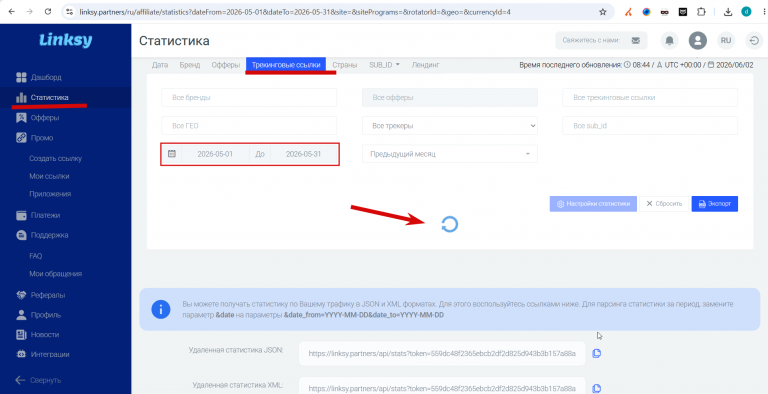Click the JSON statistics URL field
The height and width of the screenshot is (394, 768).
pos(442,353)
